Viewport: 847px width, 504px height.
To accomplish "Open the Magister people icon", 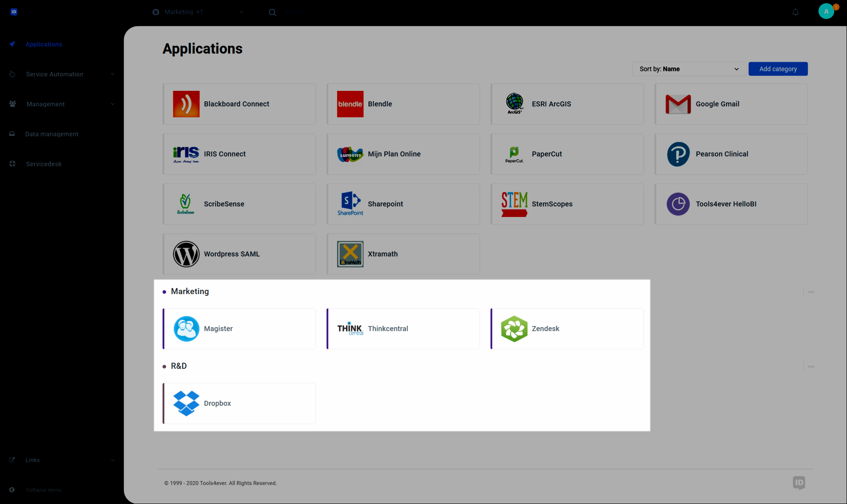I will coord(186,329).
